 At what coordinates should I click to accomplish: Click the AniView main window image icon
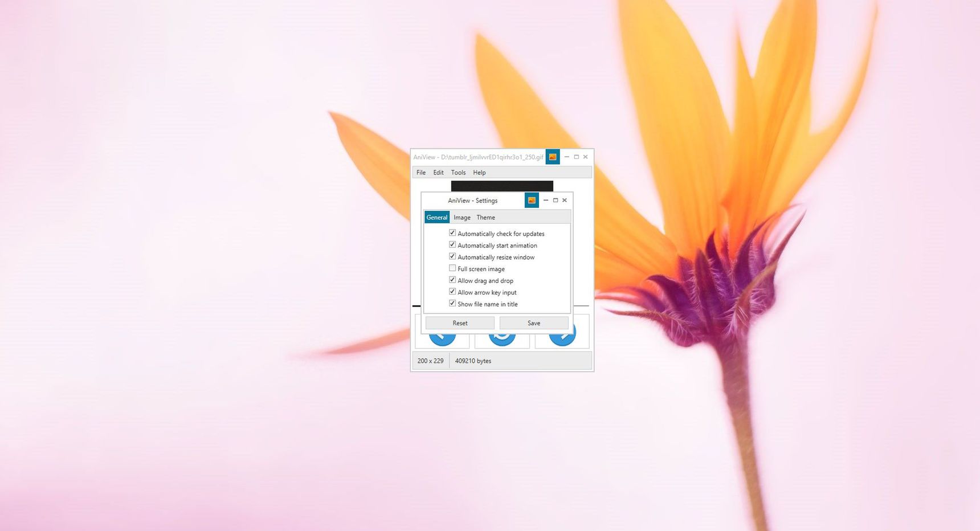(x=553, y=157)
